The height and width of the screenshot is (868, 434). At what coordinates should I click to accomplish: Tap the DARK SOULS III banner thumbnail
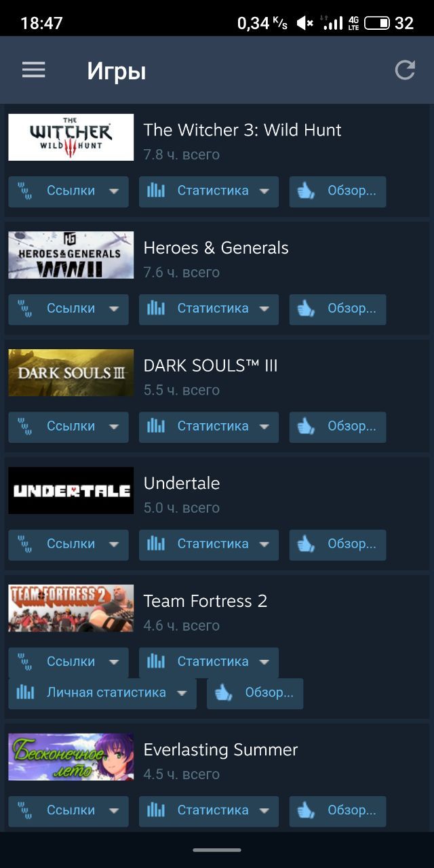click(71, 373)
